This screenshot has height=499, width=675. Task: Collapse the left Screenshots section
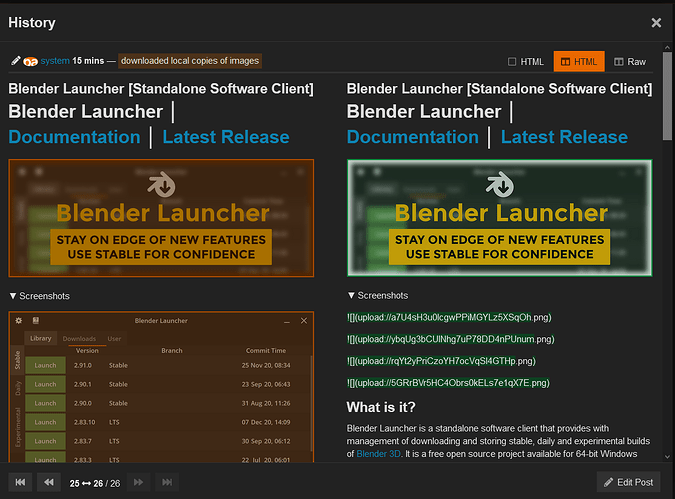(39, 296)
